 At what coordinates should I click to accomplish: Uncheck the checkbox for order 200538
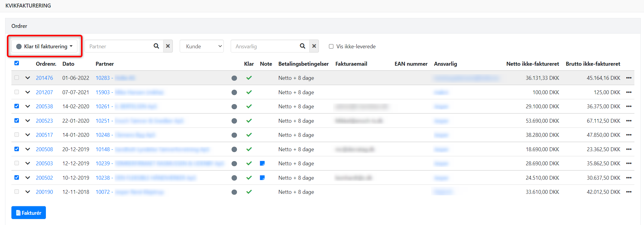(17, 106)
